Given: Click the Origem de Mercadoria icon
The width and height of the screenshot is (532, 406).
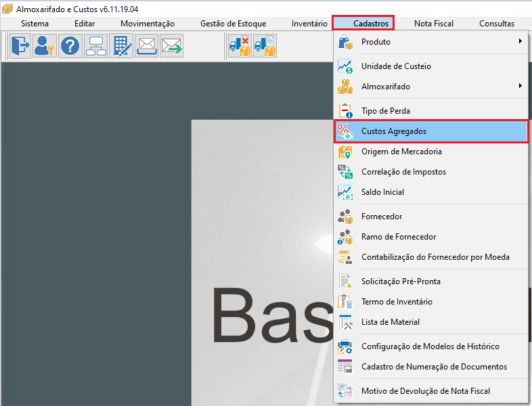Looking at the screenshot, I should click(x=345, y=152).
